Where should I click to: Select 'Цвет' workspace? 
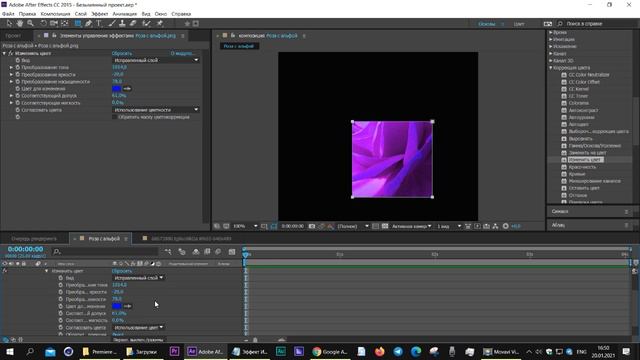[x=519, y=24]
